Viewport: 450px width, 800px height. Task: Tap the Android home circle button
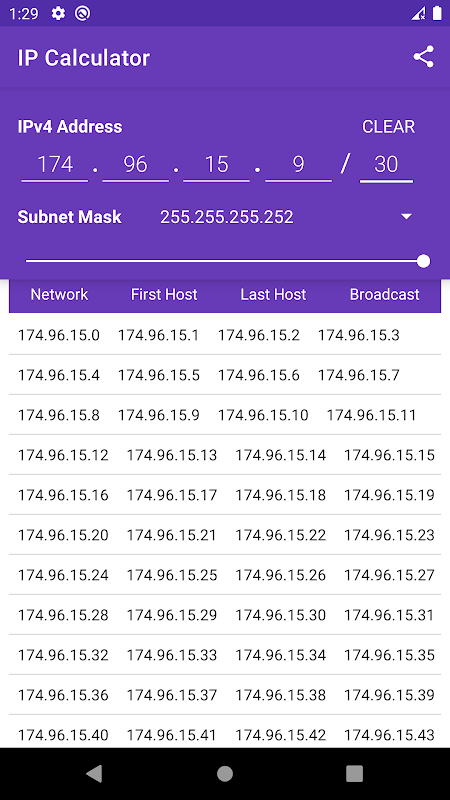point(224,773)
